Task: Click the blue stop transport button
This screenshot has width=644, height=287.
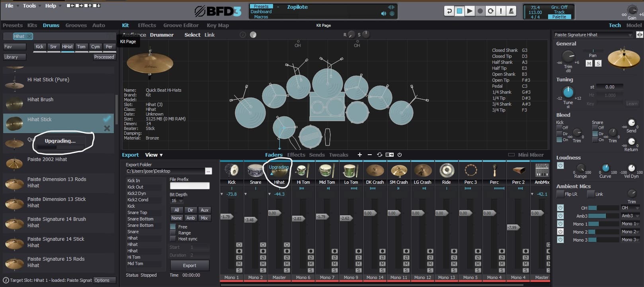Action: pyautogui.click(x=460, y=11)
